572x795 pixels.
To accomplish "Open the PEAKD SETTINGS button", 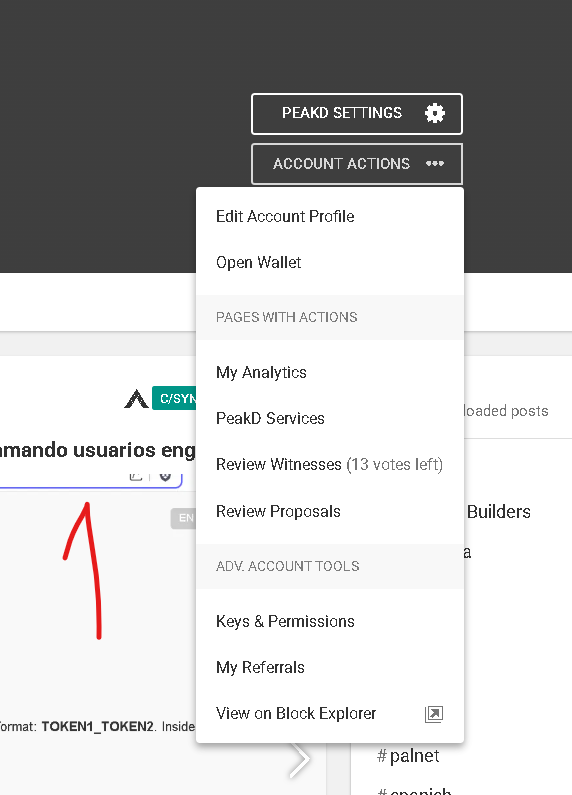I will 356,114.
